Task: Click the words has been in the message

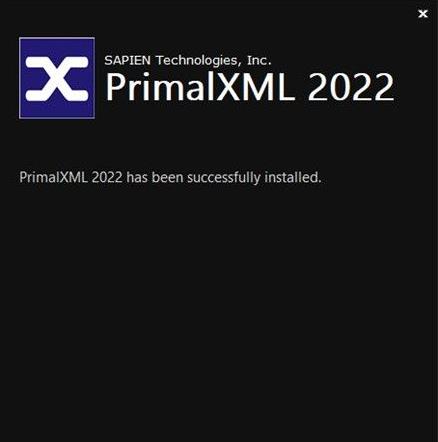Action: coord(155,177)
